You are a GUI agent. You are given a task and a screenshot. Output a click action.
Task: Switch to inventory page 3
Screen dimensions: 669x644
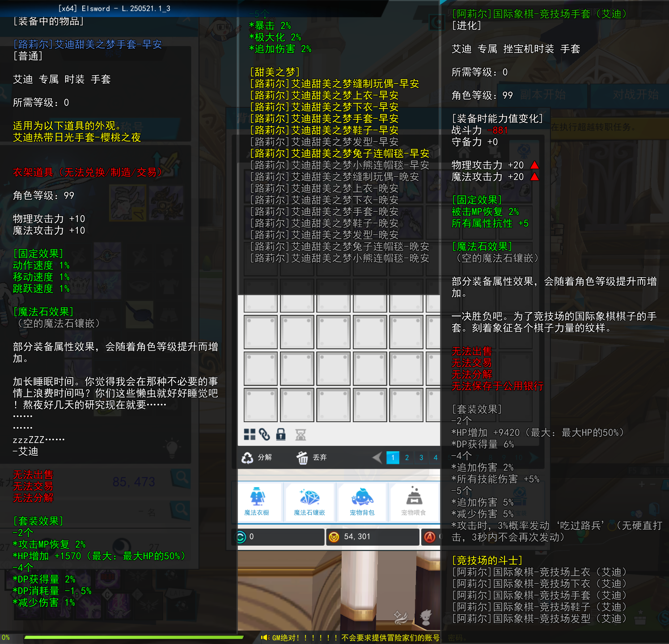421,458
